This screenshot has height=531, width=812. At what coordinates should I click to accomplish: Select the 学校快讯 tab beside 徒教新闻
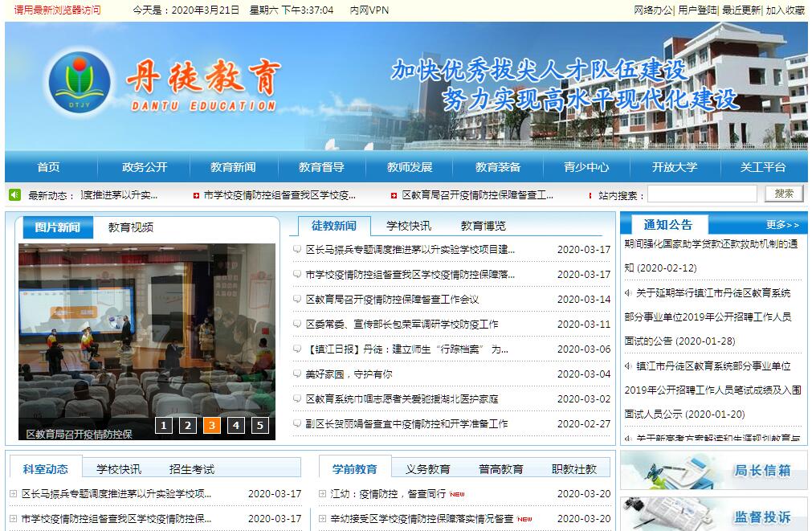(408, 226)
